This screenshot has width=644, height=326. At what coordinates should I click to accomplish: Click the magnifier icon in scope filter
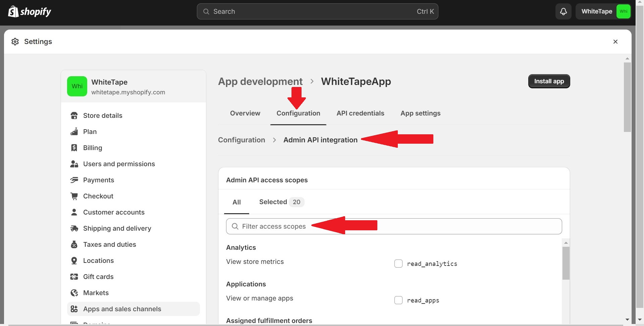pyautogui.click(x=235, y=226)
